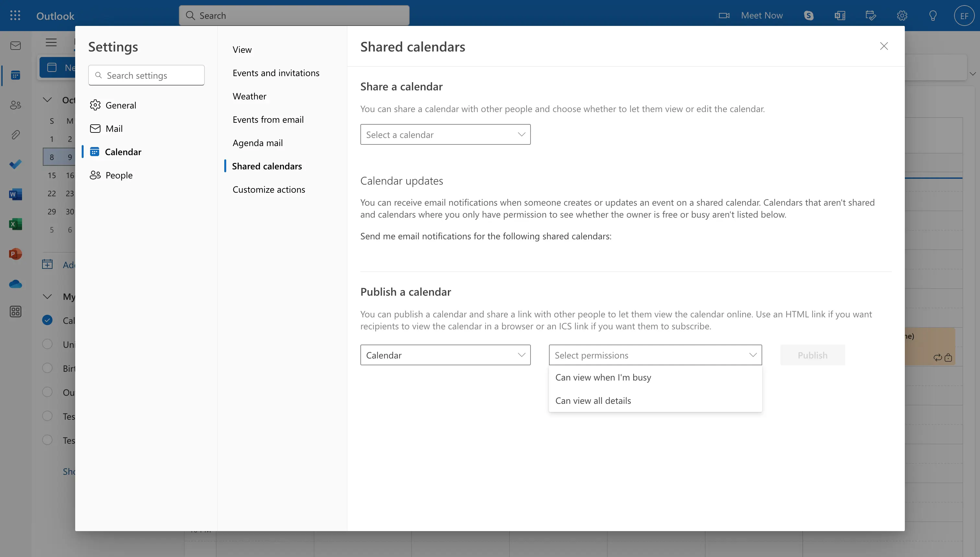Select General settings menu item
980x557 pixels.
(x=121, y=104)
